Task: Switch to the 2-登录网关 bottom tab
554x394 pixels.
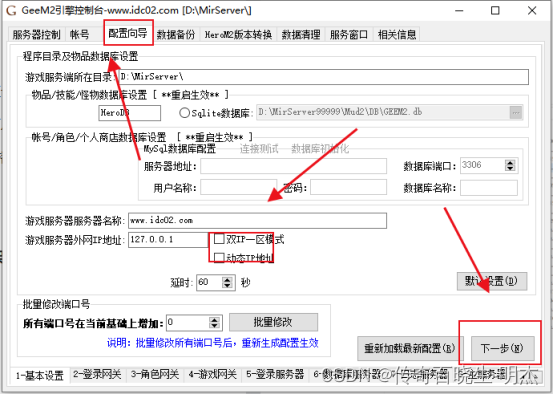Action: pyautogui.click(x=97, y=375)
